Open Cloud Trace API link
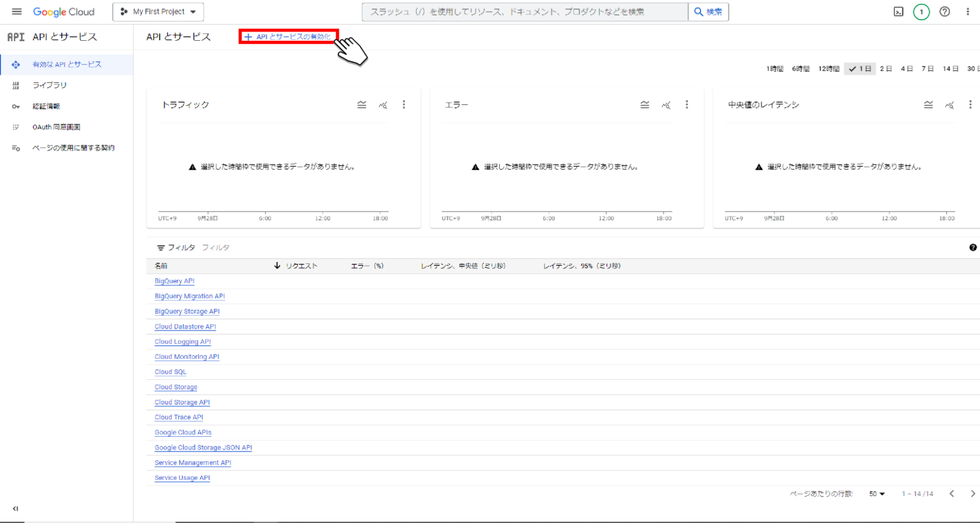980x523 pixels. [179, 418]
